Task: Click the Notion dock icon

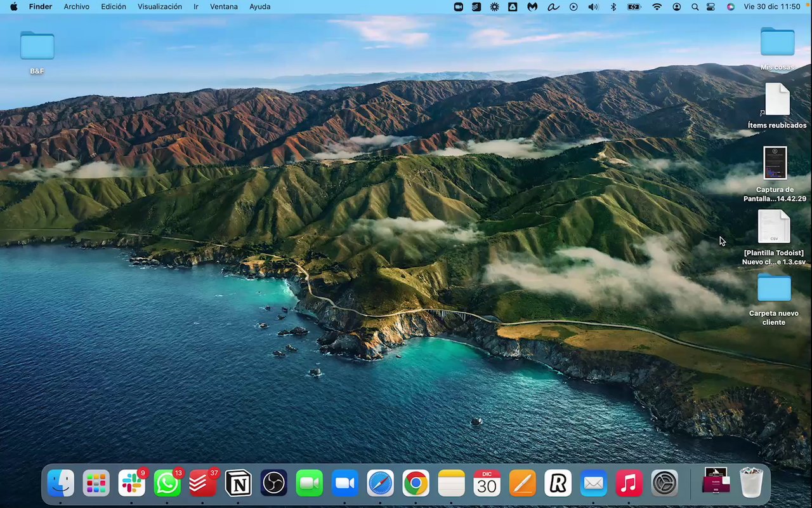Action: [x=239, y=484]
